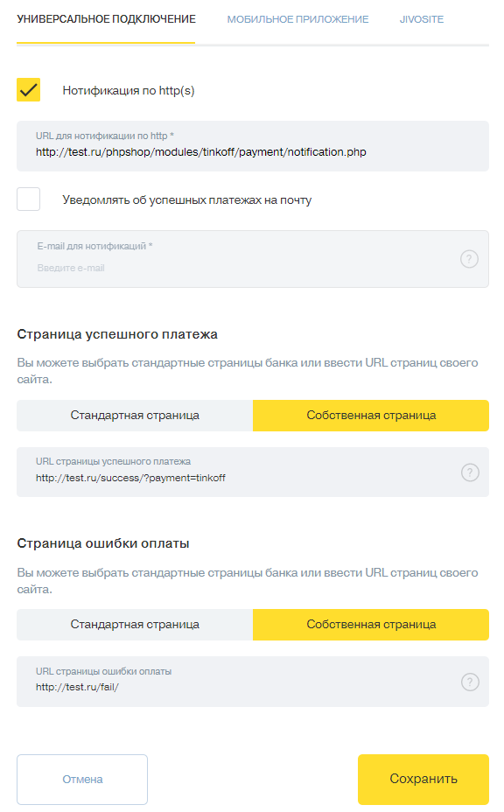Click the Отмена button
The width and height of the screenshot is (504, 812).
pyautogui.click(x=82, y=780)
